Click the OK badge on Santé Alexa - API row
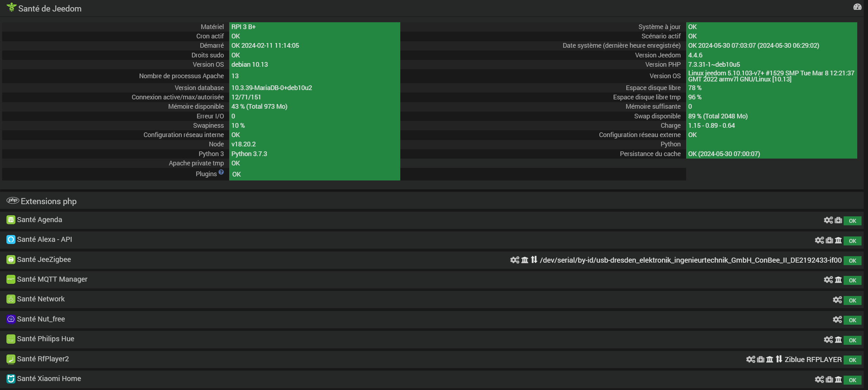The height and width of the screenshot is (390, 868). (853, 241)
